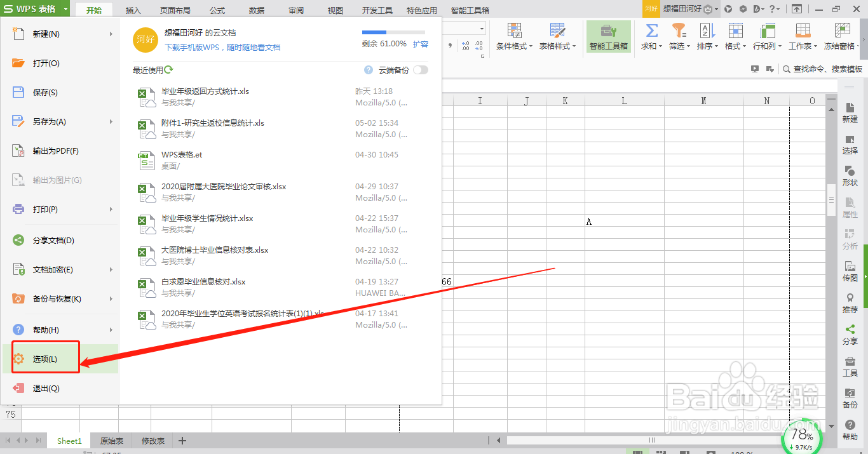
Task: Click column L header
Action: point(624,100)
